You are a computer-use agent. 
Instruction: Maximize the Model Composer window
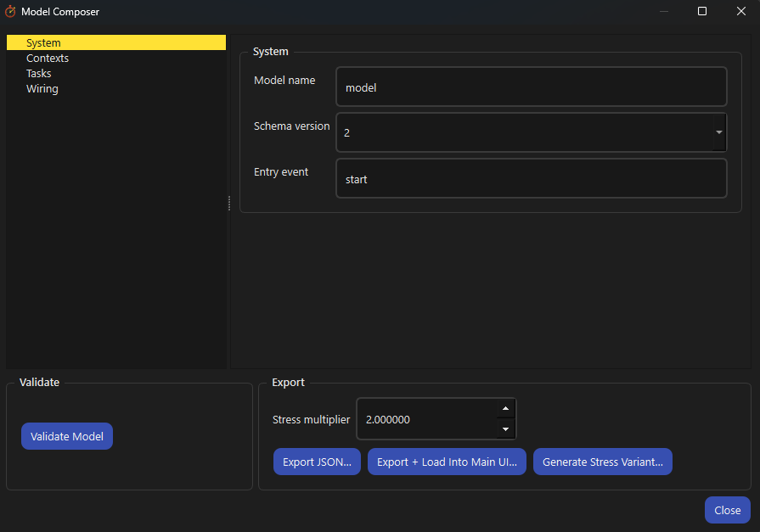pos(702,11)
